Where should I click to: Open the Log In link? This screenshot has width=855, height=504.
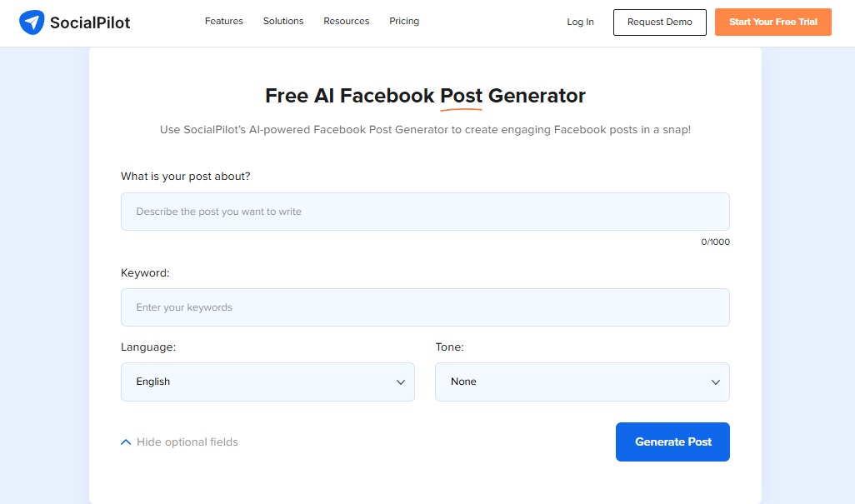pos(580,22)
